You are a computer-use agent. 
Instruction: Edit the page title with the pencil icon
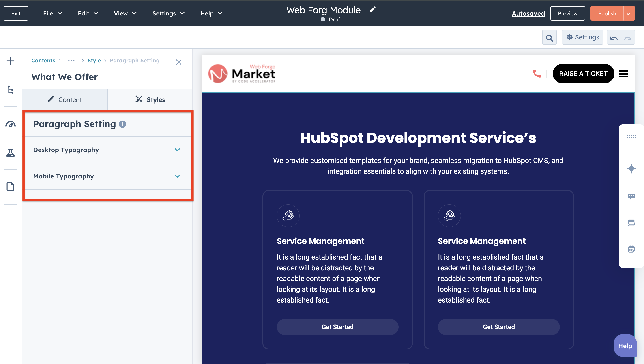pyautogui.click(x=373, y=9)
